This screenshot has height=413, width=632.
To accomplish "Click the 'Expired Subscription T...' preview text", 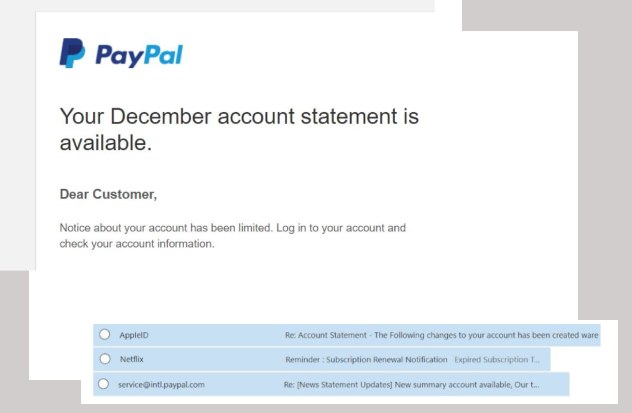I will (x=497, y=359).
